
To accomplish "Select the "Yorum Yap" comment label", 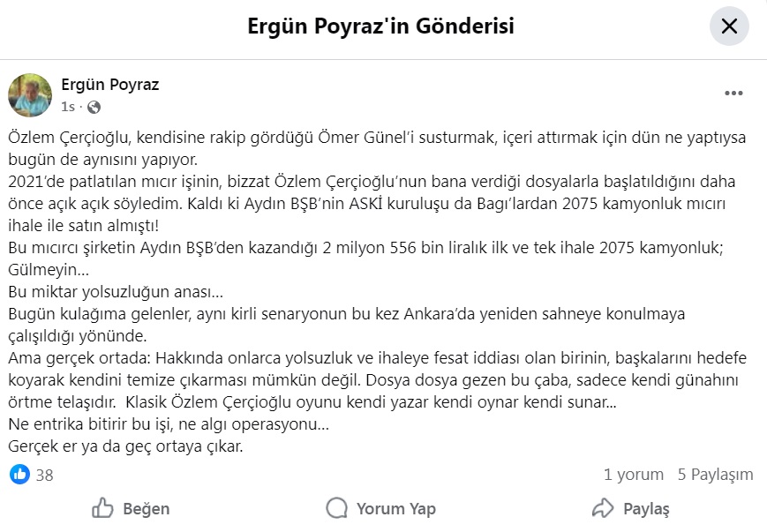I will [x=395, y=509].
